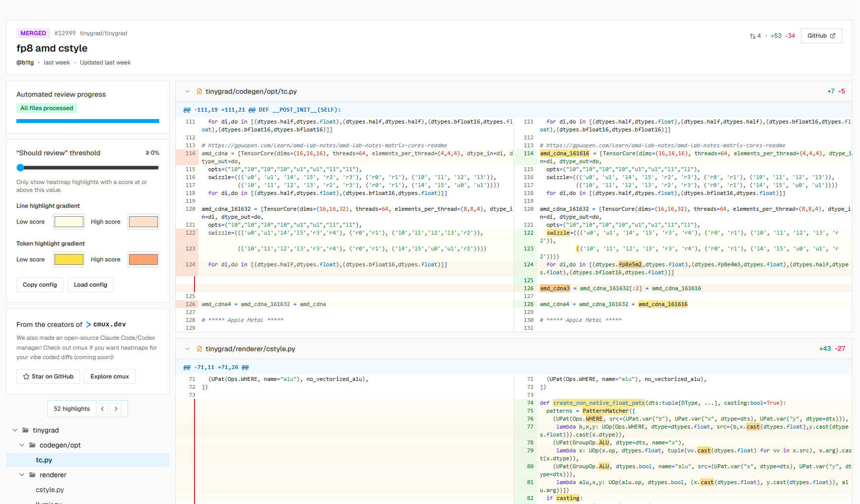The image size is (860, 504).
Task: Click the file icon beside tinygrad/codegen/opt/tc.py
Action: pyautogui.click(x=199, y=92)
